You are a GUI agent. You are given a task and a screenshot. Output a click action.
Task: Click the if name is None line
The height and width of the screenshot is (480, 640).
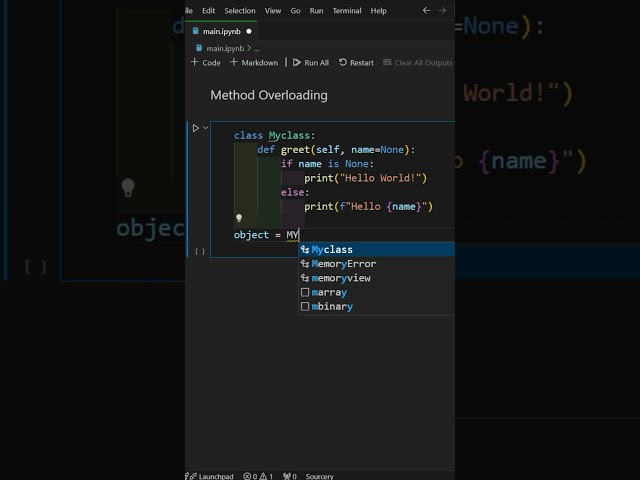[x=327, y=164]
